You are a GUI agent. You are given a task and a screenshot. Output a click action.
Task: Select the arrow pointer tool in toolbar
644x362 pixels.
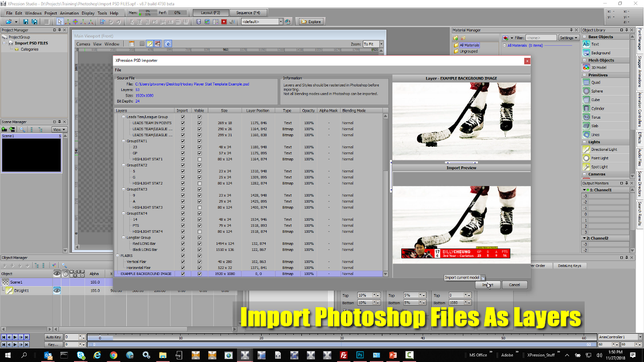tap(60, 22)
